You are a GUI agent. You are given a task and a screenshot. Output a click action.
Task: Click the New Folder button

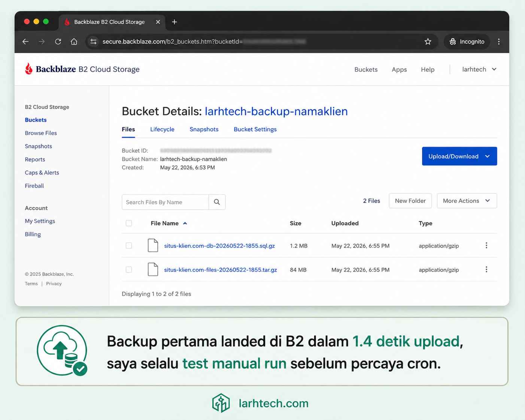coord(410,201)
